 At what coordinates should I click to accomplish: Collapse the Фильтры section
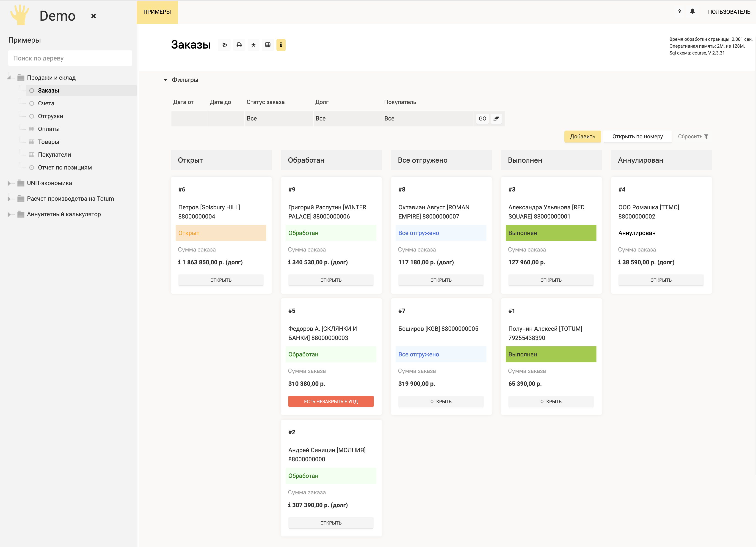[x=165, y=80]
